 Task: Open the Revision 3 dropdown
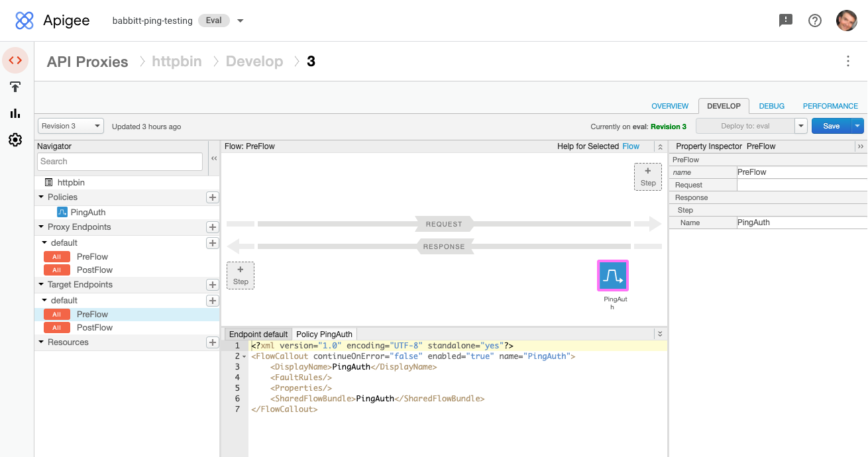click(x=70, y=126)
